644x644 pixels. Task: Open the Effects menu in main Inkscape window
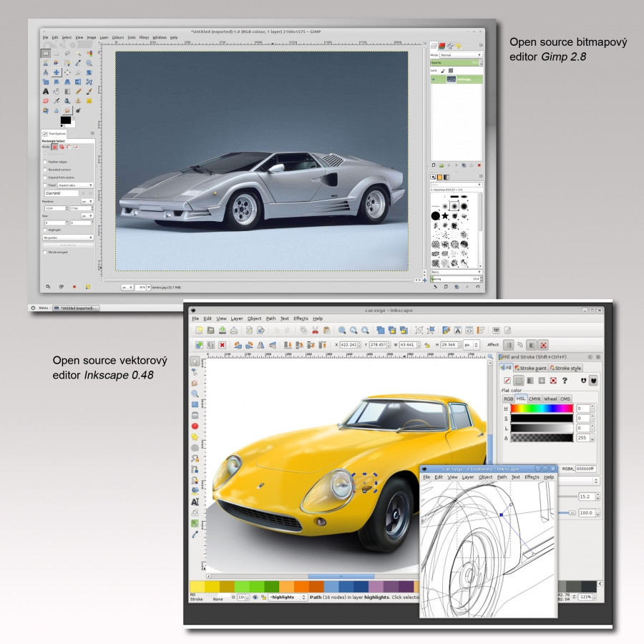pos(301,318)
